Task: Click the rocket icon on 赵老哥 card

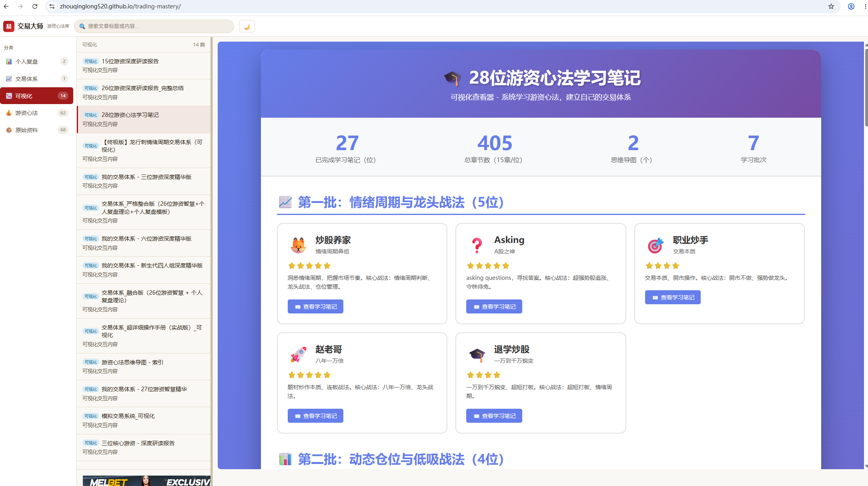Action: click(298, 354)
